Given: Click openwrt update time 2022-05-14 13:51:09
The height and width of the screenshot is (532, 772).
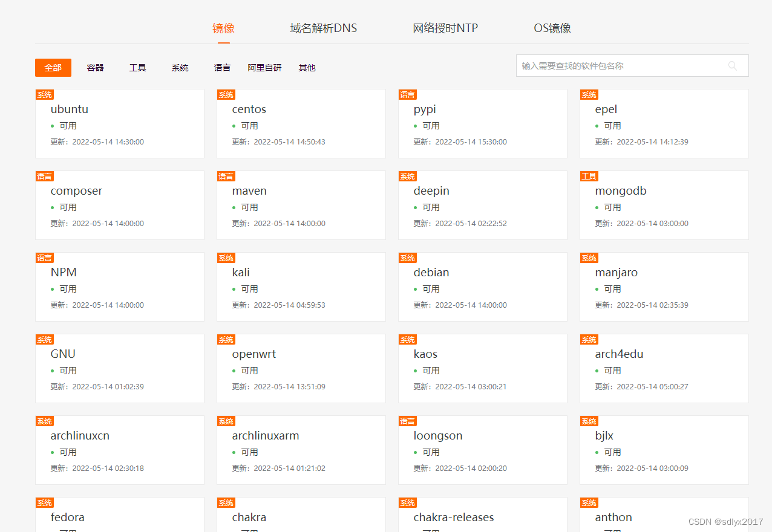Looking at the screenshot, I should [290, 387].
